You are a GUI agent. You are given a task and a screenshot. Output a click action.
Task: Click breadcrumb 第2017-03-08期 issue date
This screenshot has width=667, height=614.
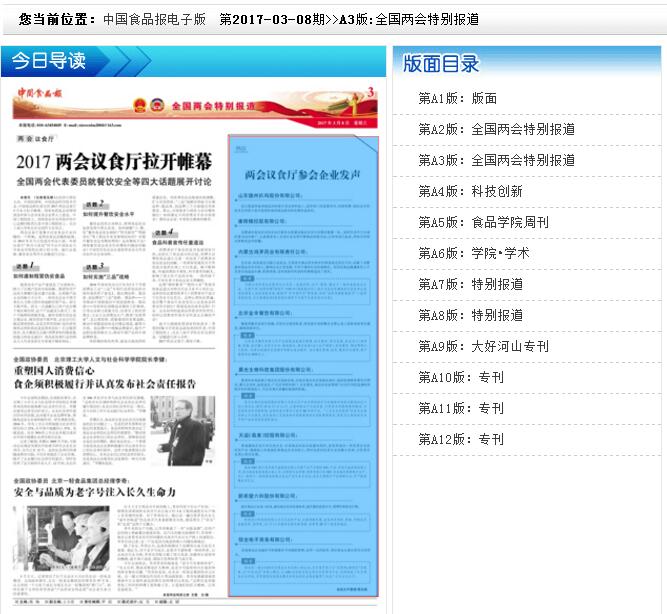(272, 19)
